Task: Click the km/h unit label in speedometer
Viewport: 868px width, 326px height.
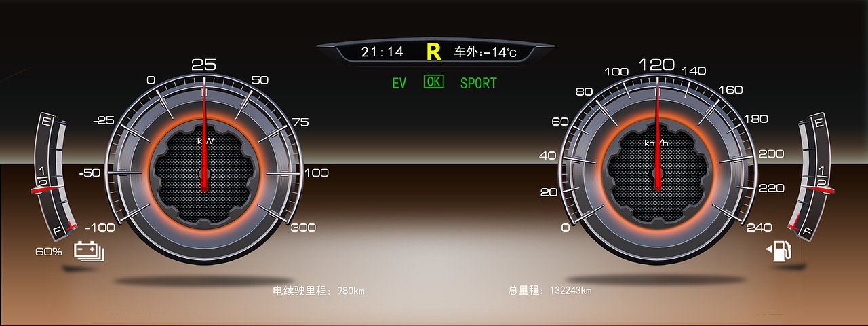Action: point(657,143)
